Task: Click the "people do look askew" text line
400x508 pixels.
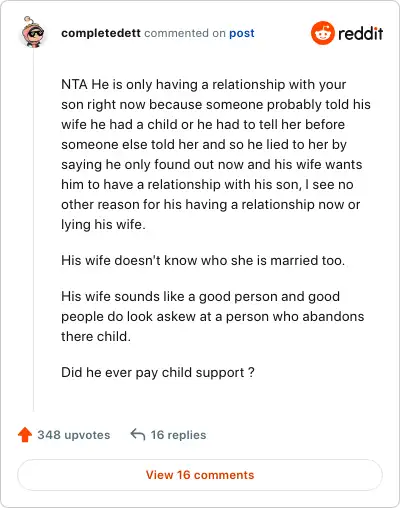Action: (x=213, y=317)
